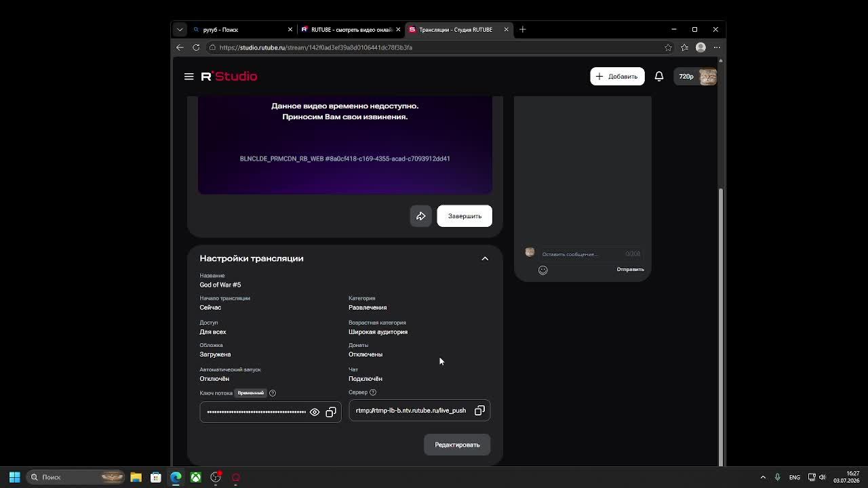Click the taskbar Поиск search box

click(76, 477)
